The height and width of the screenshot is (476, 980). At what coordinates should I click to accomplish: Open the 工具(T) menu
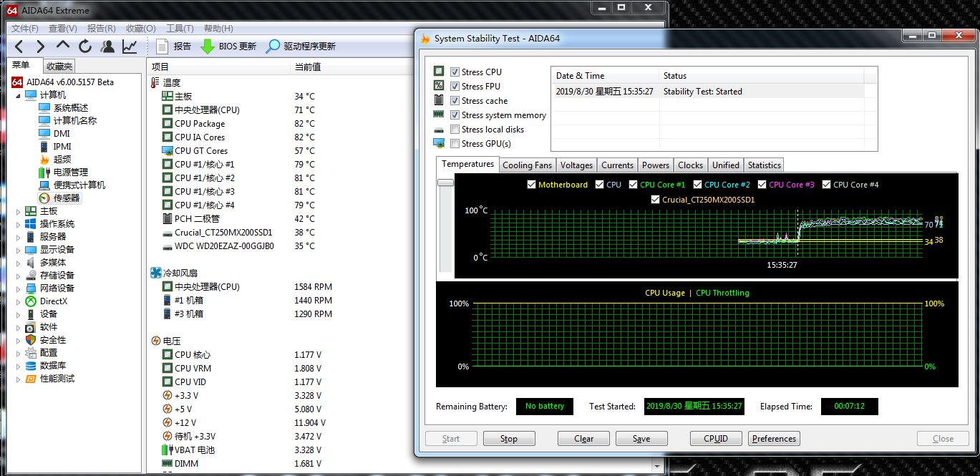(x=180, y=29)
